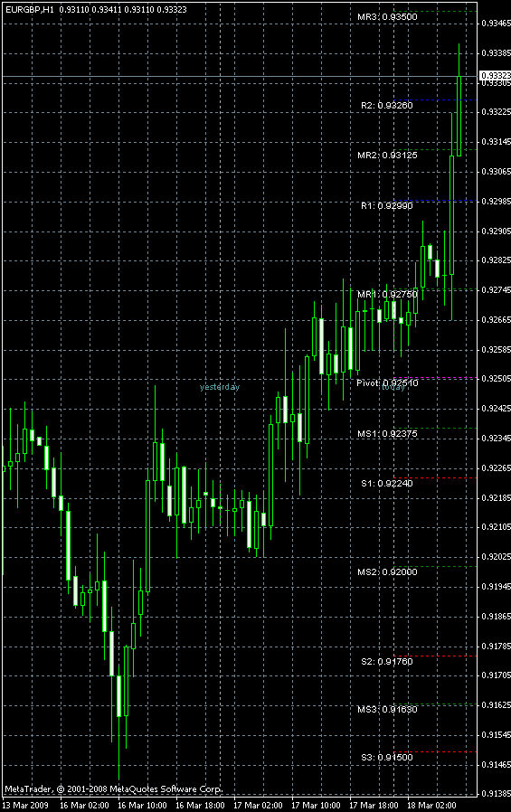The image size is (511, 812).
Task: Click the 0.91385 price scale value
Action: 496,794
